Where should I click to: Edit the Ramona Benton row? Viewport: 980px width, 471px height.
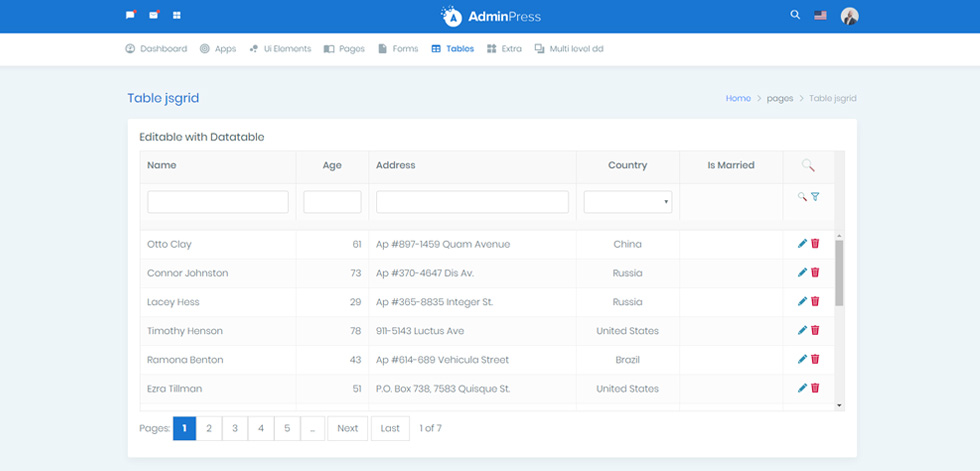(x=802, y=359)
